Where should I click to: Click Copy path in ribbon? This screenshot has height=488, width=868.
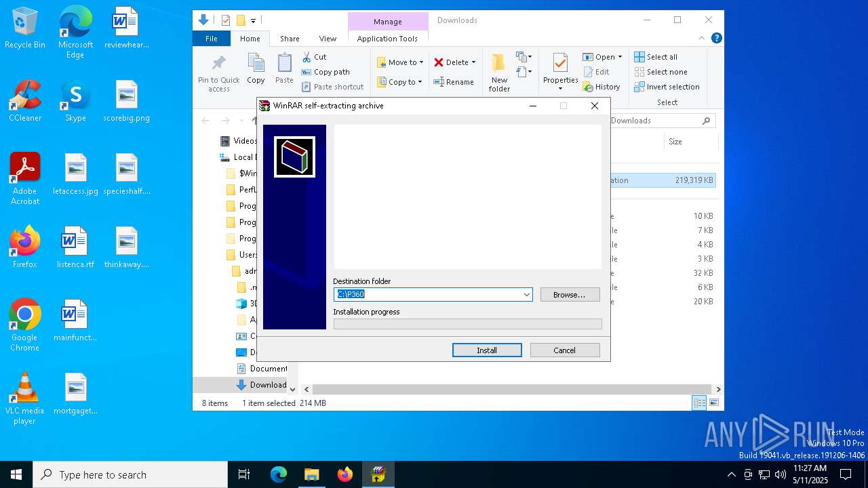click(x=325, y=72)
